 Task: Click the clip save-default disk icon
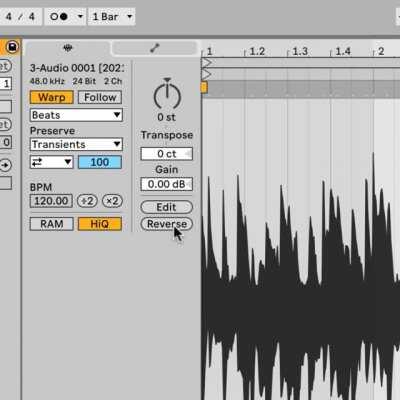[12, 47]
